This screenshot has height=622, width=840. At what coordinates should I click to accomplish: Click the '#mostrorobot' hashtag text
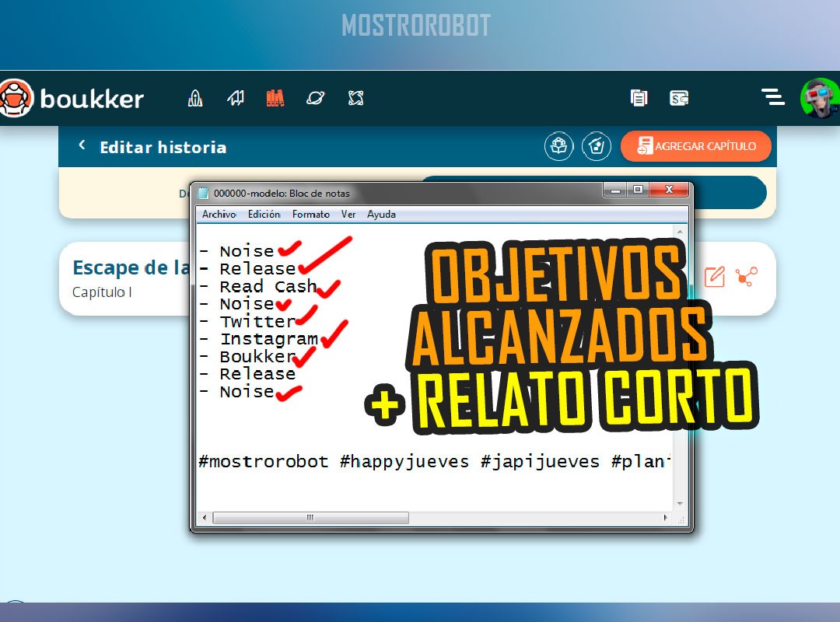pos(263,461)
